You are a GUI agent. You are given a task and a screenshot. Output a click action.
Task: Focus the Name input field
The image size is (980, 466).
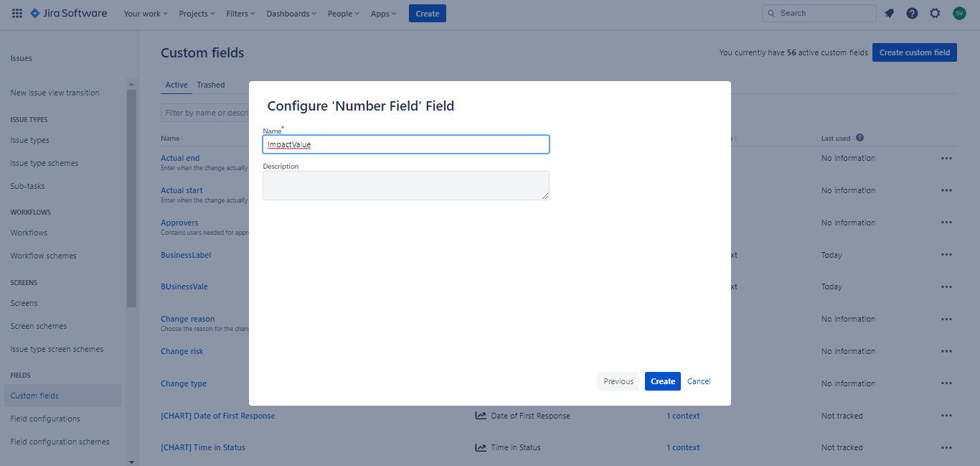click(x=405, y=144)
